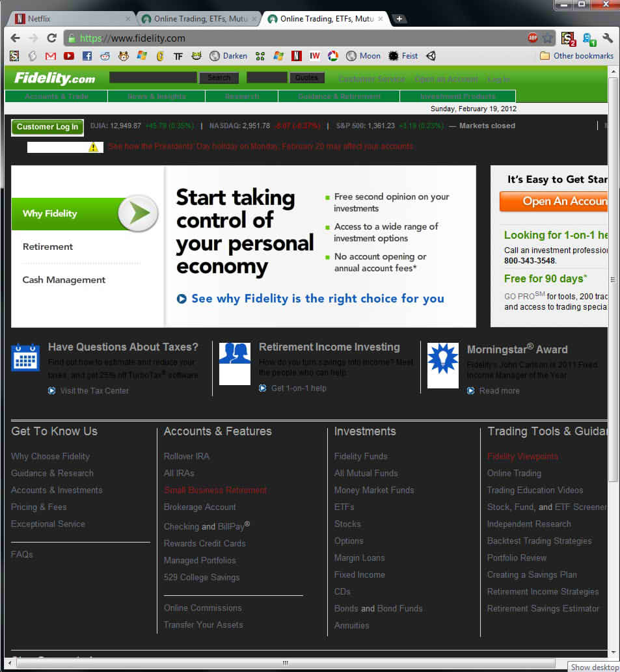Open a new browser tab
This screenshot has height=672, width=620.
(x=399, y=19)
